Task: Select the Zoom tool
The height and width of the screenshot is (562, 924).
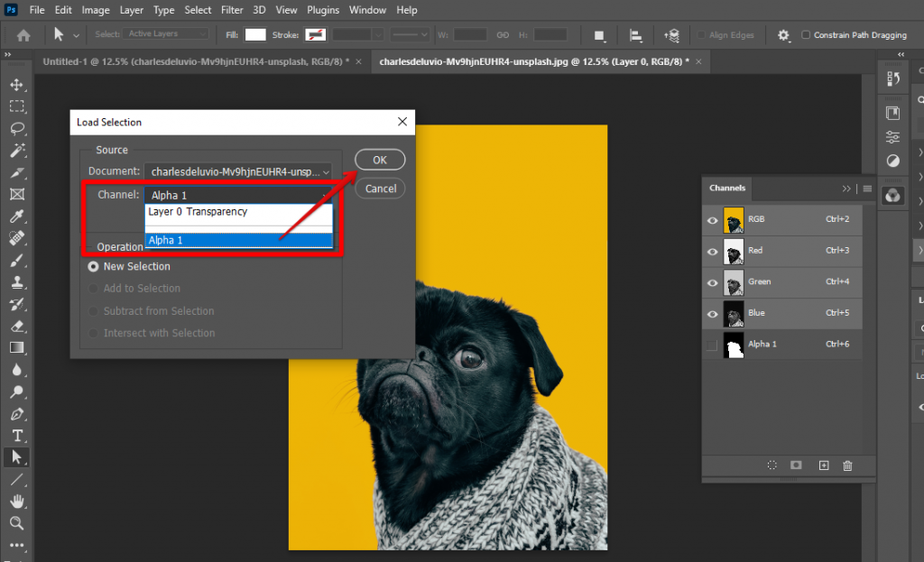Action: pos(16,523)
